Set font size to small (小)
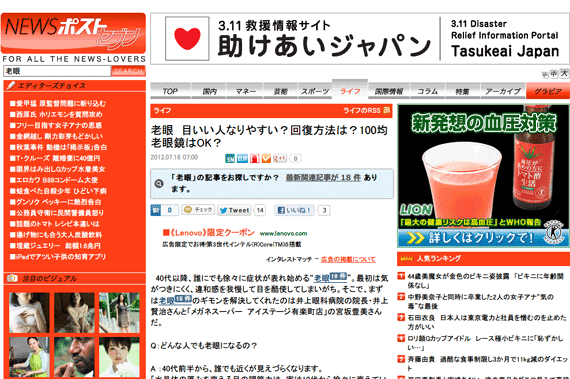 545,74
